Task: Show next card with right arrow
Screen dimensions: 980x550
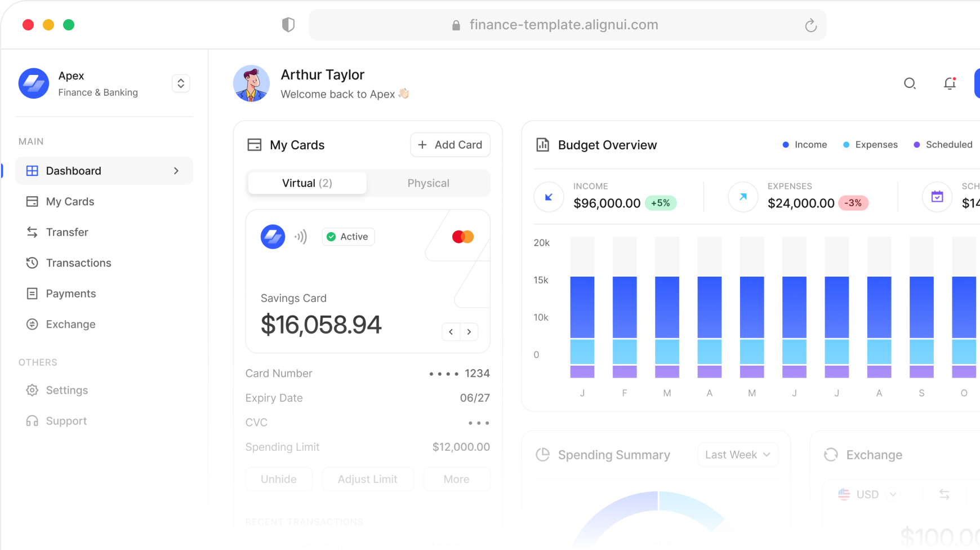Action: [x=469, y=332]
